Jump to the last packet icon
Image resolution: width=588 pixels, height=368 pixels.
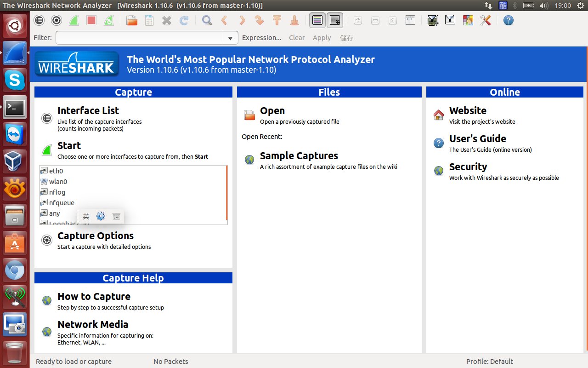click(x=294, y=20)
